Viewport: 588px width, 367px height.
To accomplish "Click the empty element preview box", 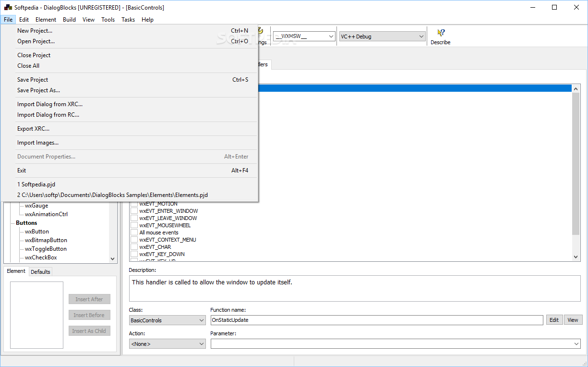I will click(x=36, y=315).
